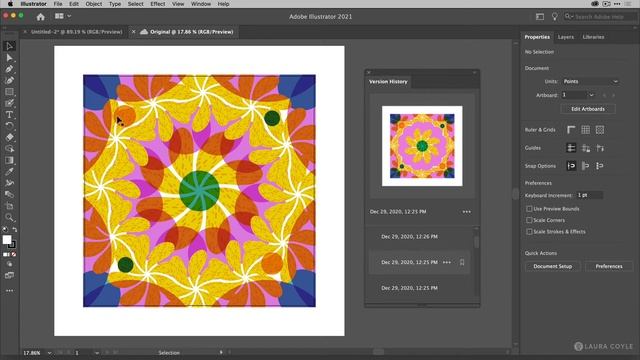The width and height of the screenshot is (640, 360).
Task: Click the Document Setup button
Action: [x=552, y=266]
